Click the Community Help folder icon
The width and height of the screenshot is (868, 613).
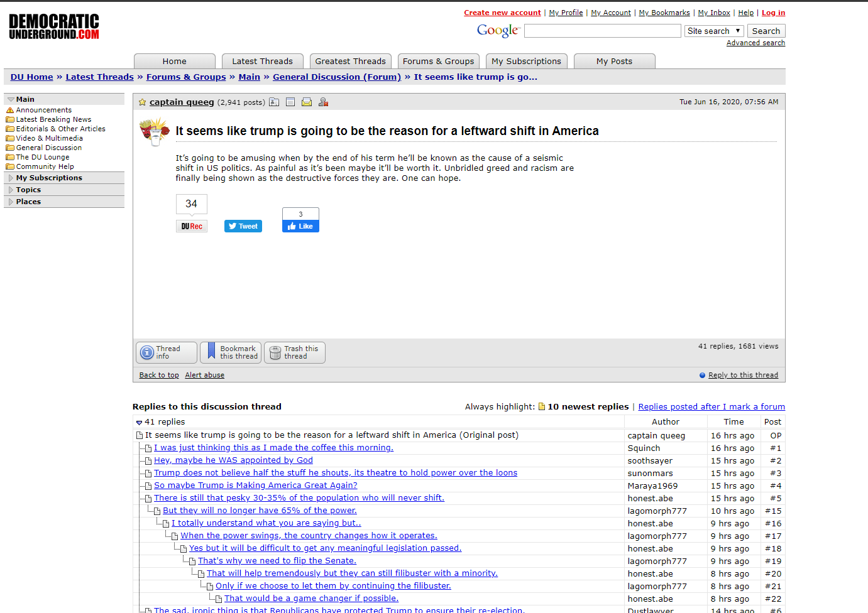click(x=10, y=166)
